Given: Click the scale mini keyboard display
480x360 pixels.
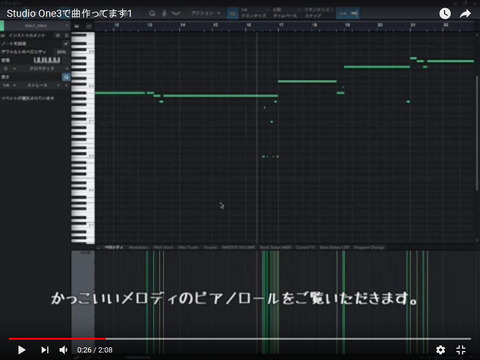Looking at the screenshot, I should tap(47, 60).
